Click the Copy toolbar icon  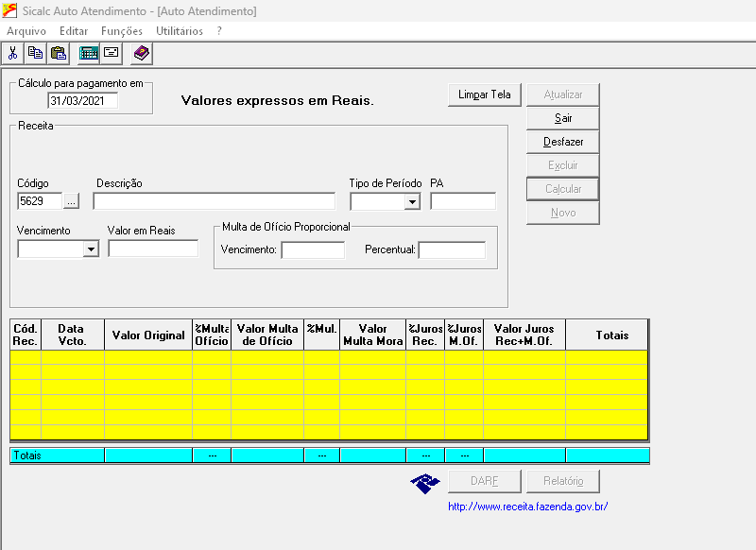tap(36, 53)
